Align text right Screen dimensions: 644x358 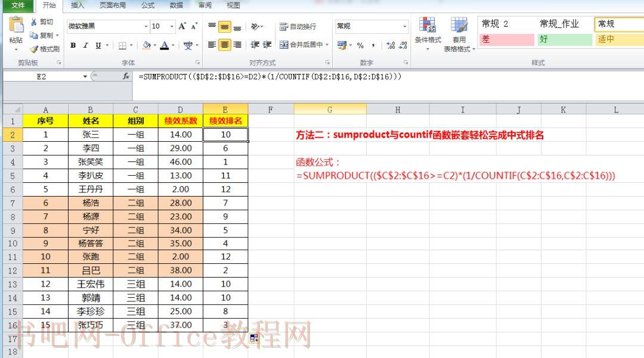pyautogui.click(x=237, y=45)
